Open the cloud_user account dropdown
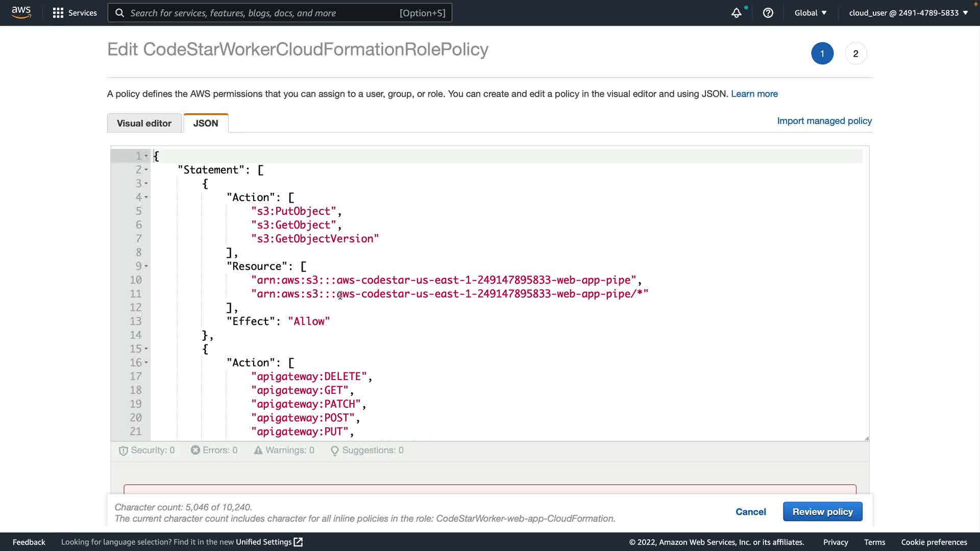The image size is (980, 551). (908, 13)
